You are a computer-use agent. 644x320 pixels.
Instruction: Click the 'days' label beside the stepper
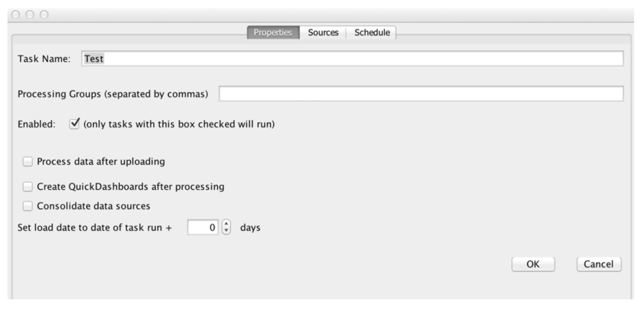click(x=250, y=227)
